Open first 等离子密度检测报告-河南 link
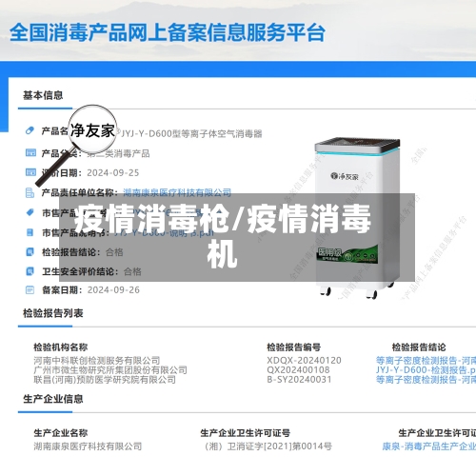 coord(426,361)
